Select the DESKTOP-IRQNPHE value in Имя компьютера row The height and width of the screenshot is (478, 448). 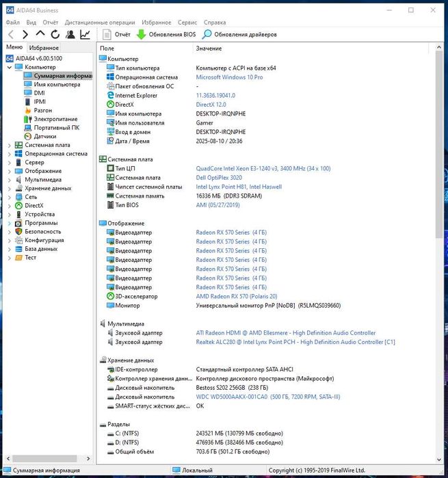[x=221, y=114]
